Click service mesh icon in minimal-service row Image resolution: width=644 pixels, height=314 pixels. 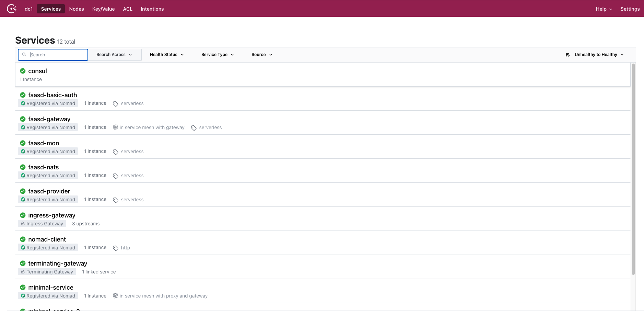coord(116,295)
